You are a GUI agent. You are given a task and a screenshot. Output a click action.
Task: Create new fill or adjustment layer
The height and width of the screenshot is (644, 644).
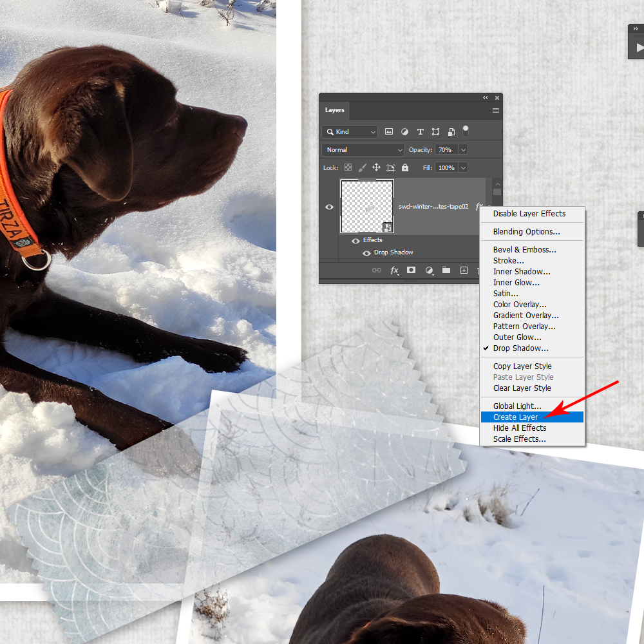click(429, 270)
